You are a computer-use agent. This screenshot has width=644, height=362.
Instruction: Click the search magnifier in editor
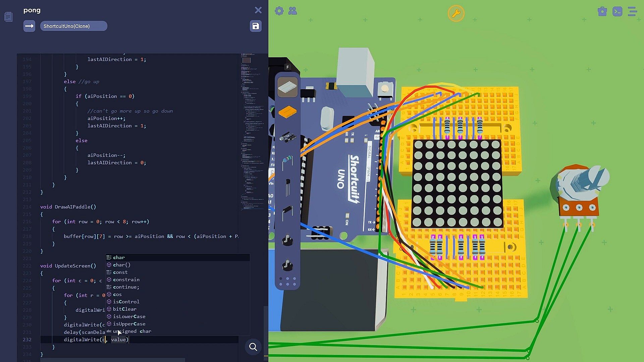253,347
